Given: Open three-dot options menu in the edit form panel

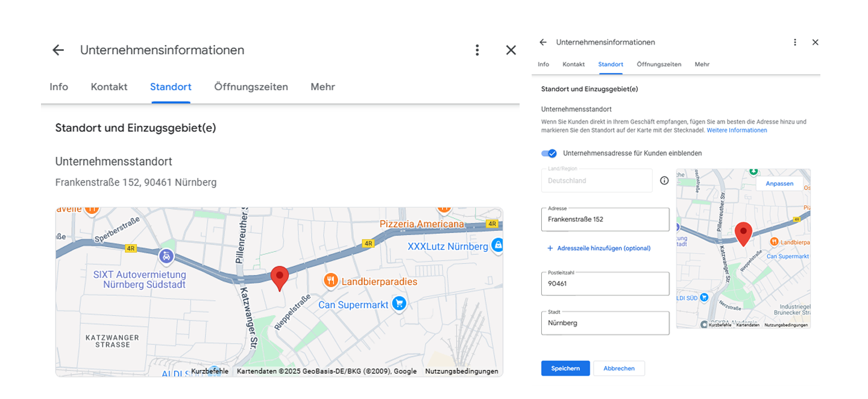Looking at the screenshot, I should point(795,42).
